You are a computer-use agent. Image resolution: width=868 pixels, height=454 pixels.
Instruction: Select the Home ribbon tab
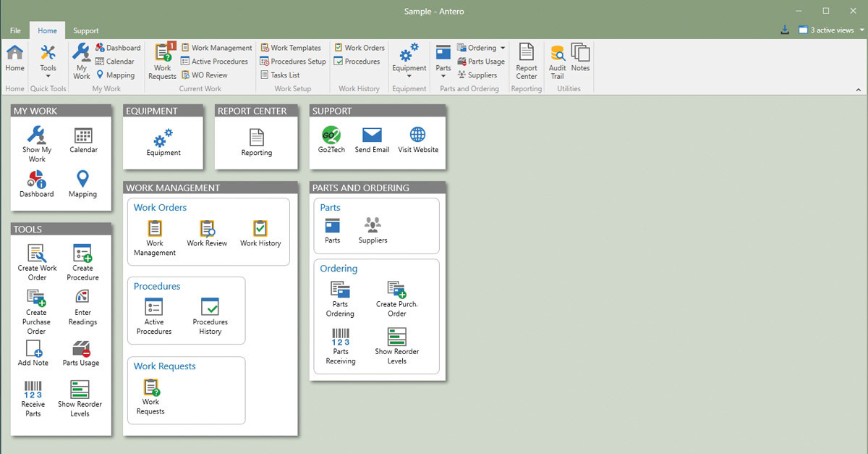tap(47, 30)
